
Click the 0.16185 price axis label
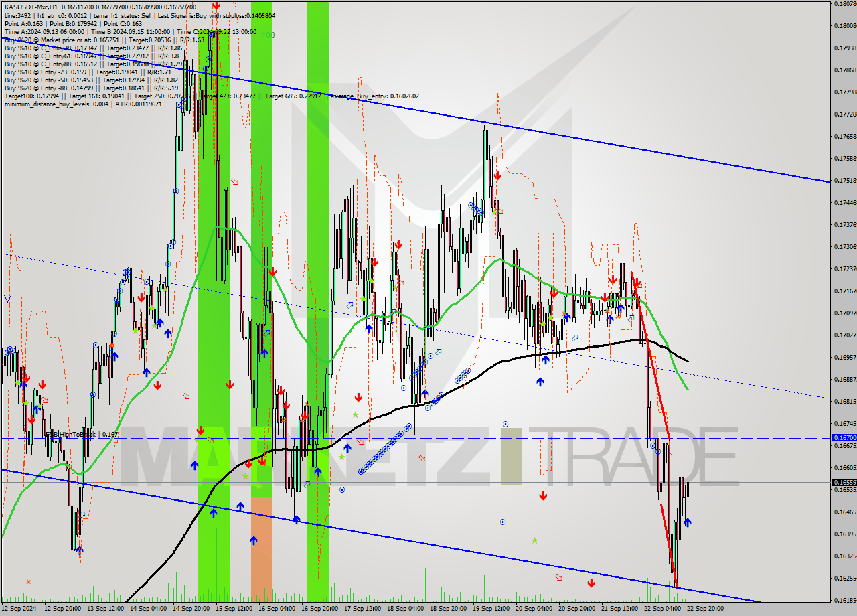click(x=844, y=601)
